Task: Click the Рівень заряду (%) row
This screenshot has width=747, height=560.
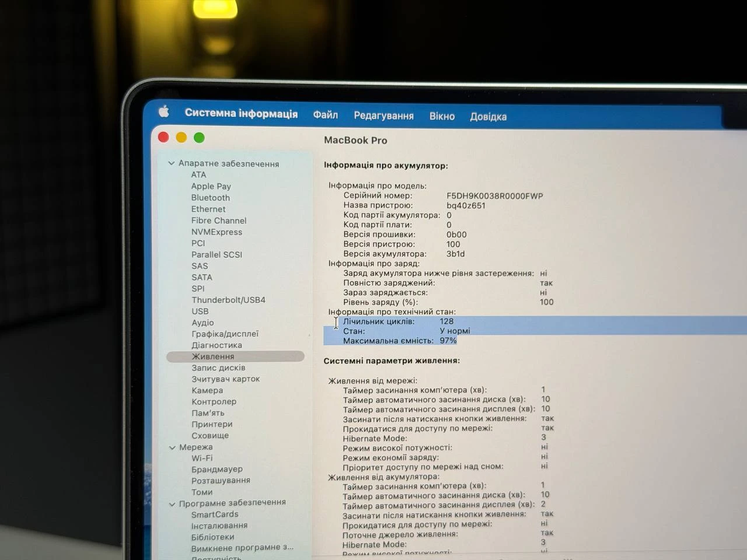Action: (448, 302)
